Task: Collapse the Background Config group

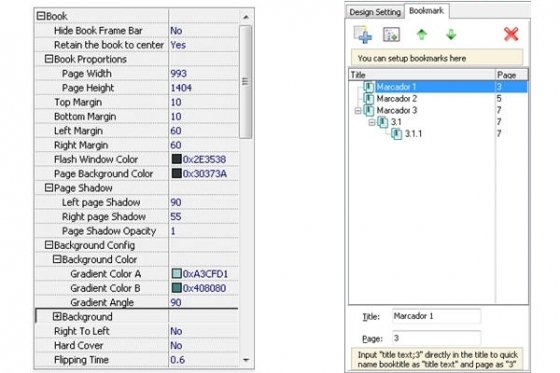Action: (x=49, y=245)
